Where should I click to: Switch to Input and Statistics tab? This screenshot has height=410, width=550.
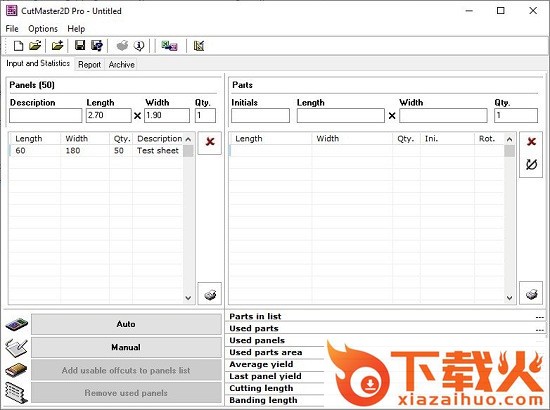[38, 63]
